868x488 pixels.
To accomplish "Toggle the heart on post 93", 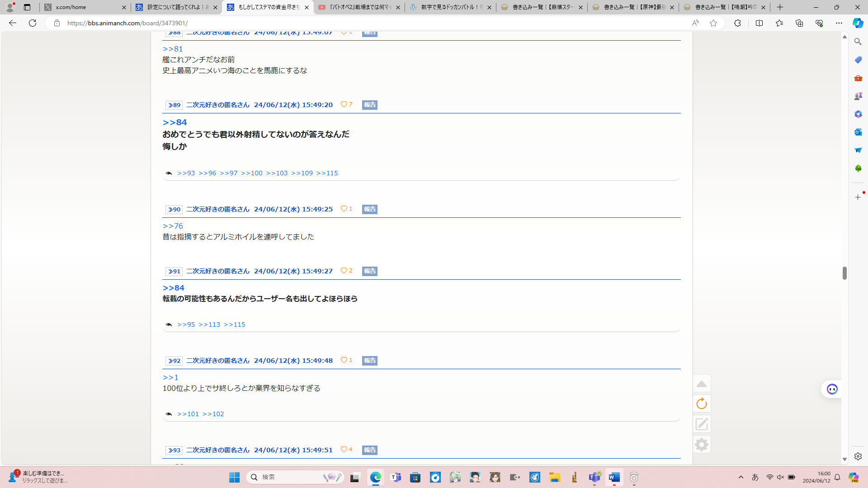I will (x=344, y=450).
